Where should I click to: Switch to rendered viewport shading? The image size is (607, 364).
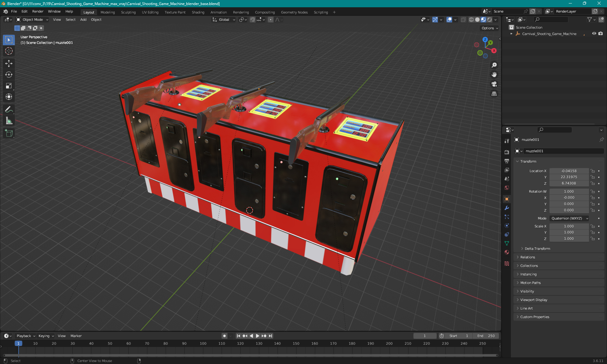(489, 20)
